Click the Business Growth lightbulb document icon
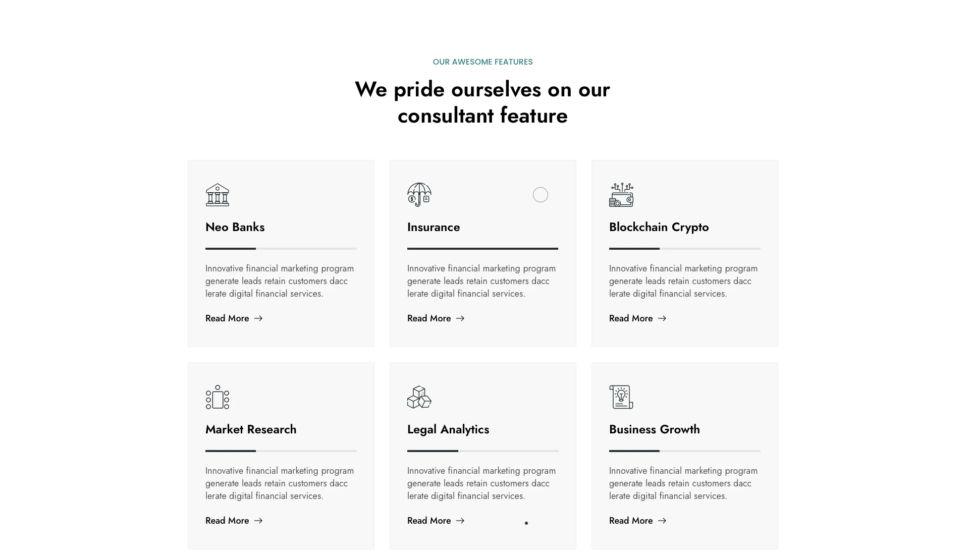Viewport: 969px width, 560px height. click(x=621, y=397)
